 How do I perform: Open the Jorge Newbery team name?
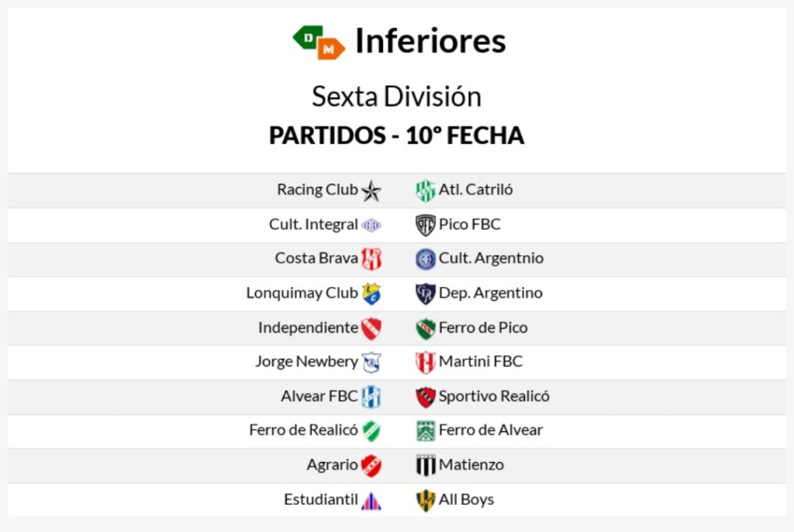(306, 361)
